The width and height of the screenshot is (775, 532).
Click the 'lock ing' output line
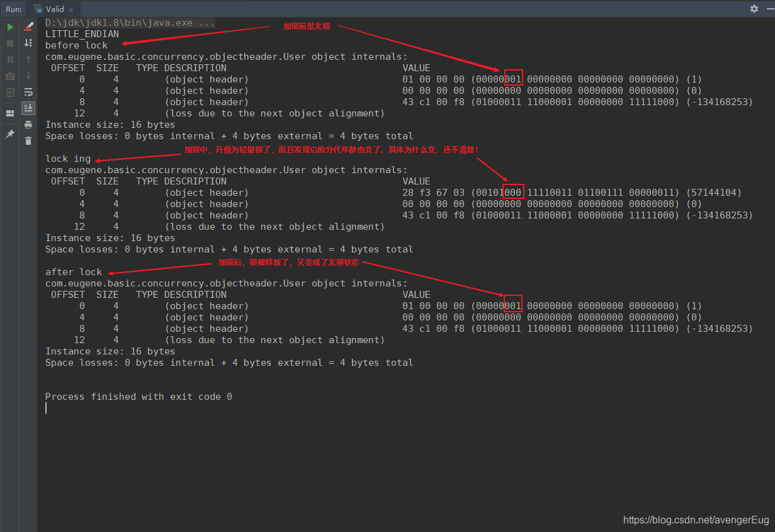68,159
